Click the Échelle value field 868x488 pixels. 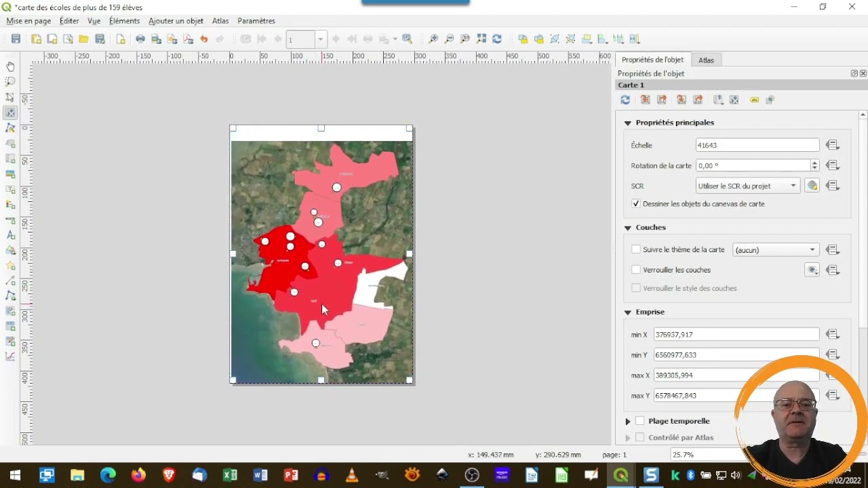[757, 145]
